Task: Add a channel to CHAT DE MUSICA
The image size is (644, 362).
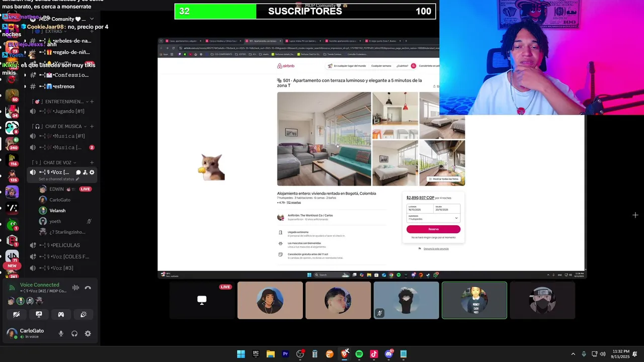Action: [x=92, y=126]
